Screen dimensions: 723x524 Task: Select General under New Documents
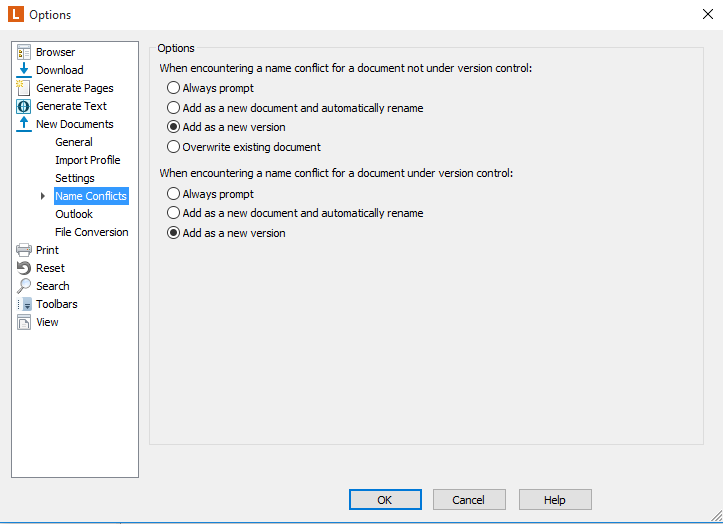point(74,142)
